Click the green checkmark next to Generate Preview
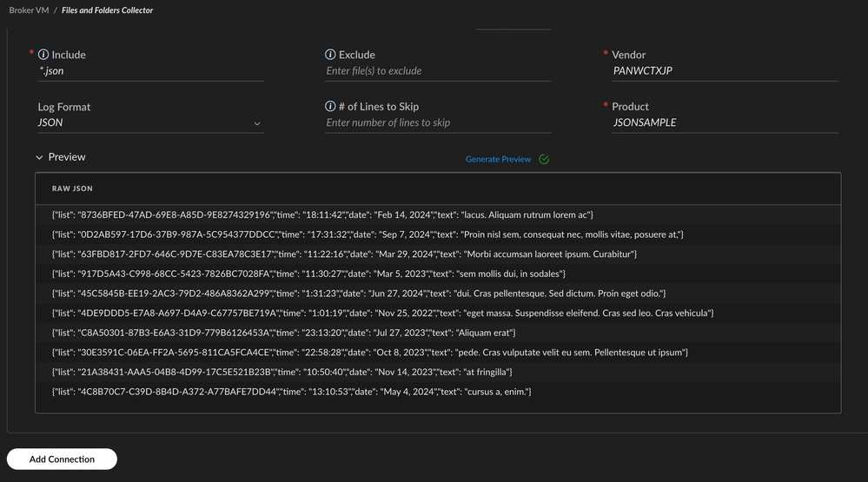Image resolution: width=868 pixels, height=482 pixels. click(x=544, y=159)
